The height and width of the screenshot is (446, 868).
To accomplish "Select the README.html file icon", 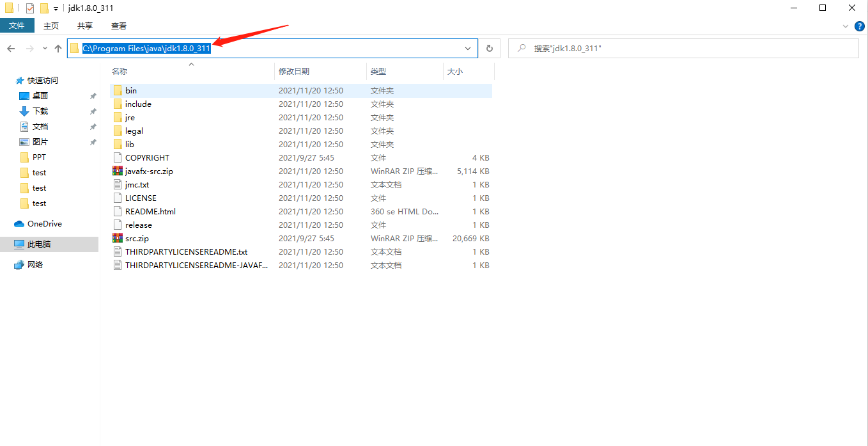I will 118,211.
